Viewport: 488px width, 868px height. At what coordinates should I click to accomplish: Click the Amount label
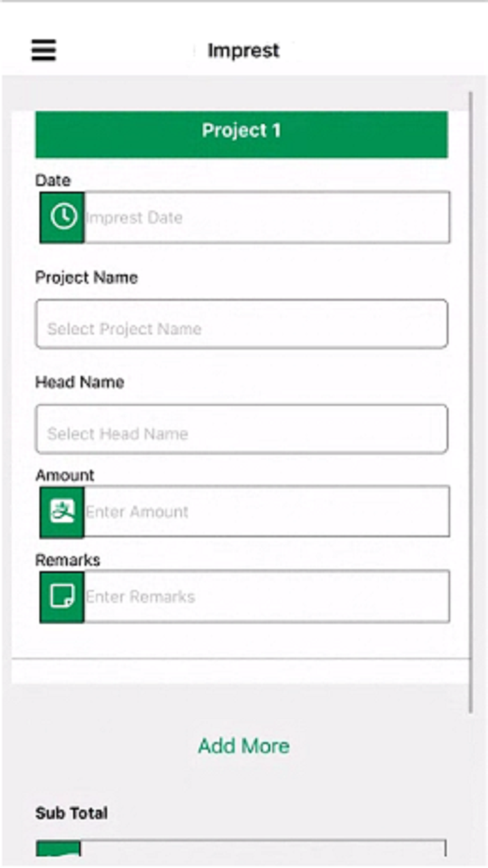65,475
